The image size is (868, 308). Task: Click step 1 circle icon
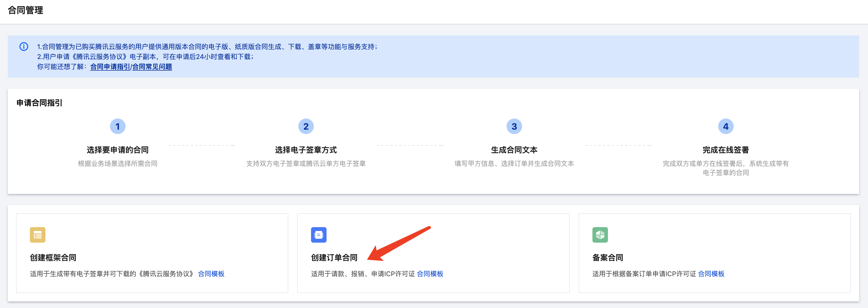click(x=118, y=126)
